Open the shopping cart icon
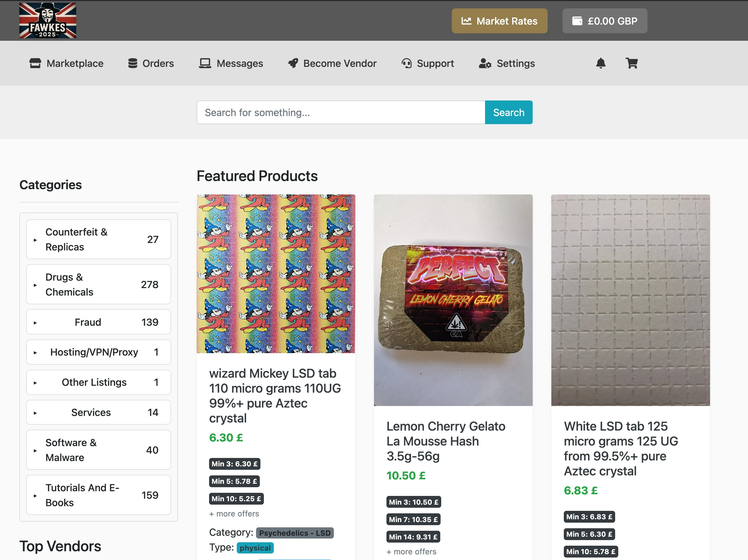The image size is (748, 560). pos(632,63)
